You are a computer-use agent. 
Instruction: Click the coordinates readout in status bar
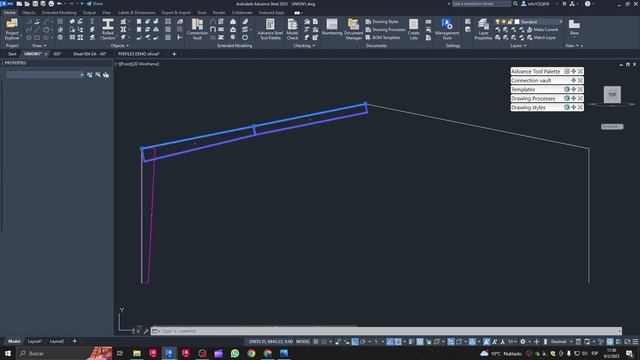click(271, 342)
